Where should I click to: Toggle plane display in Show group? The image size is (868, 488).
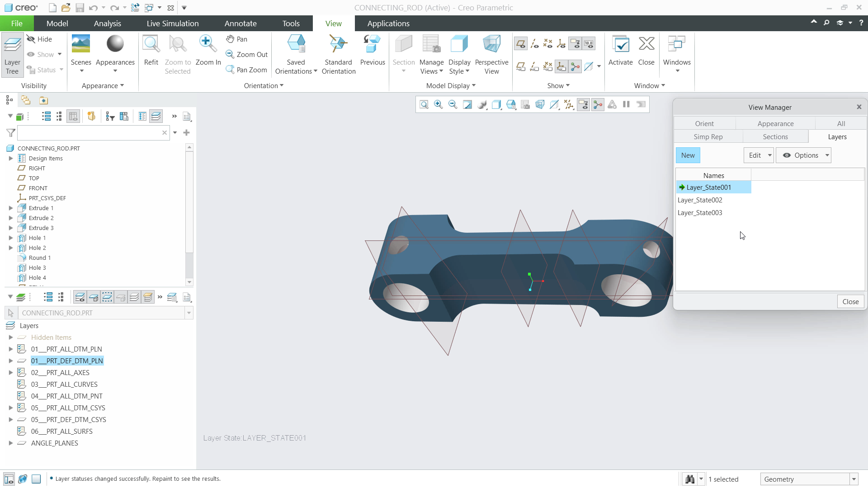521,44
